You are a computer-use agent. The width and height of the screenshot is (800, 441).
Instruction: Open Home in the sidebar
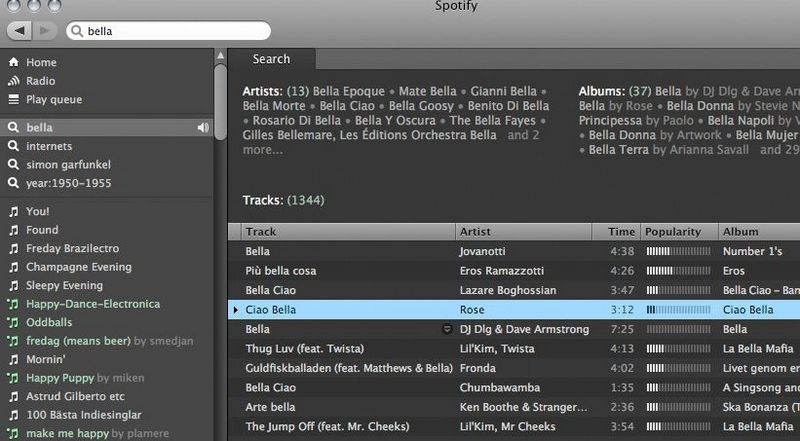[x=41, y=62]
